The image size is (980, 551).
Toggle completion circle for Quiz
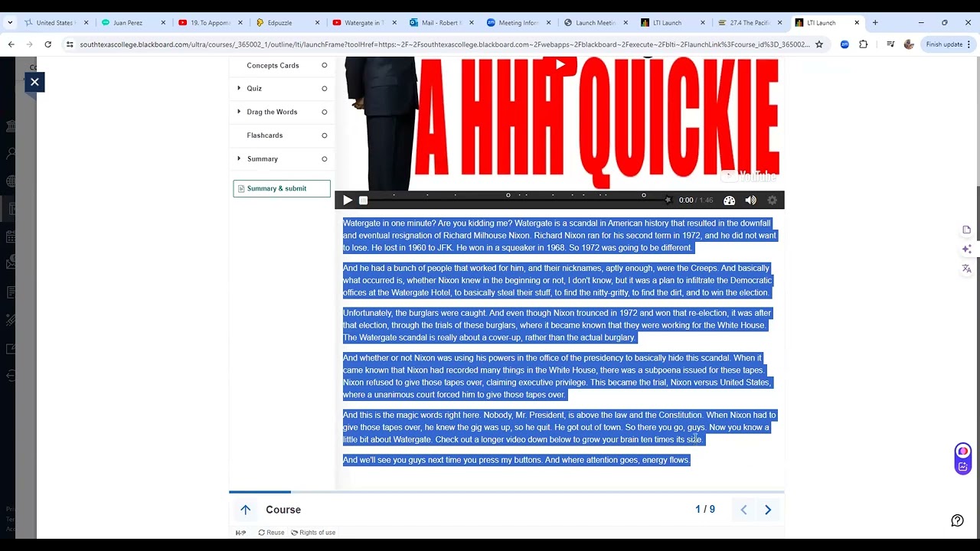pos(324,89)
